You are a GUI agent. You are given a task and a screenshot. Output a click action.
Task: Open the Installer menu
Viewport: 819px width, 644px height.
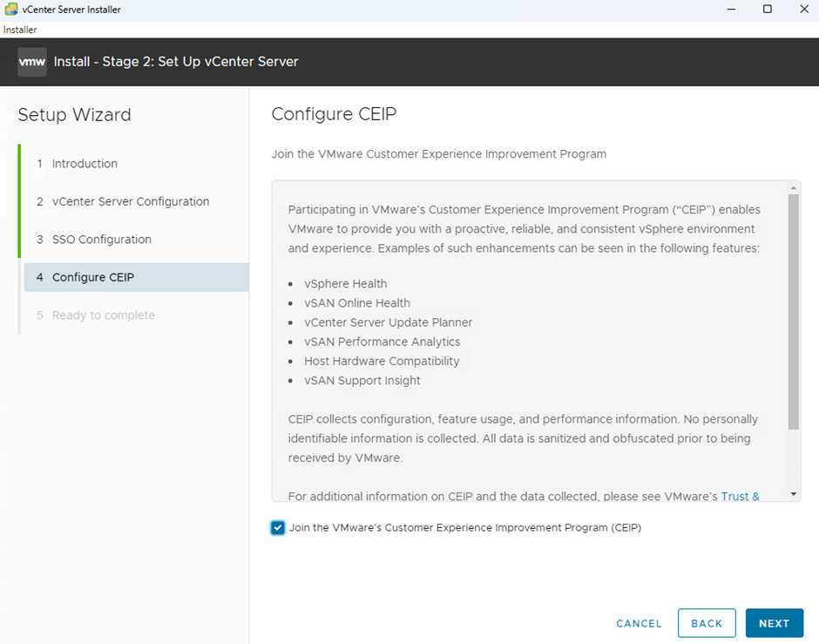click(20, 30)
